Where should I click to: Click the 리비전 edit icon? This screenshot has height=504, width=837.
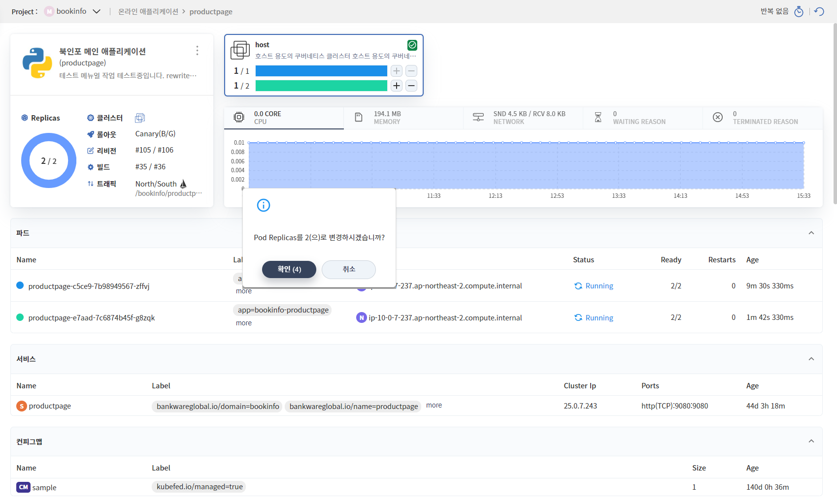pos(91,151)
